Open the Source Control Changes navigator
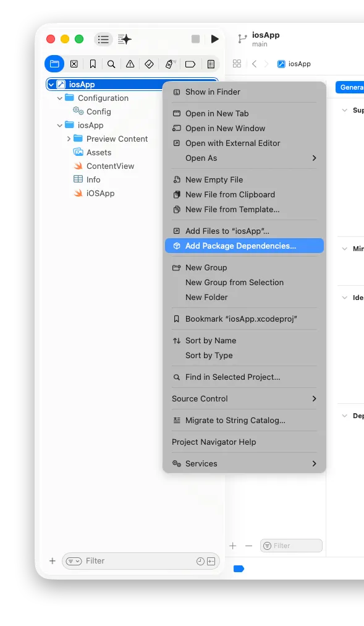The height and width of the screenshot is (626, 364). [x=74, y=64]
